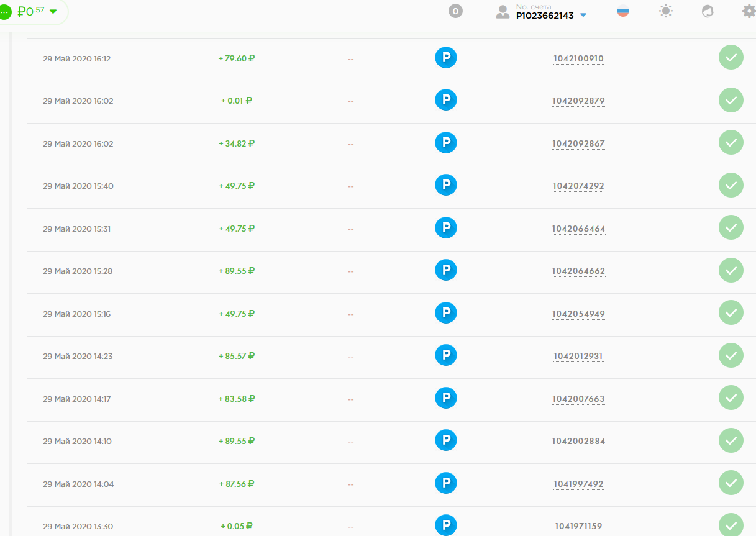This screenshot has width=756, height=536.
Task: Open transaction ID 1042002884
Action: (578, 442)
